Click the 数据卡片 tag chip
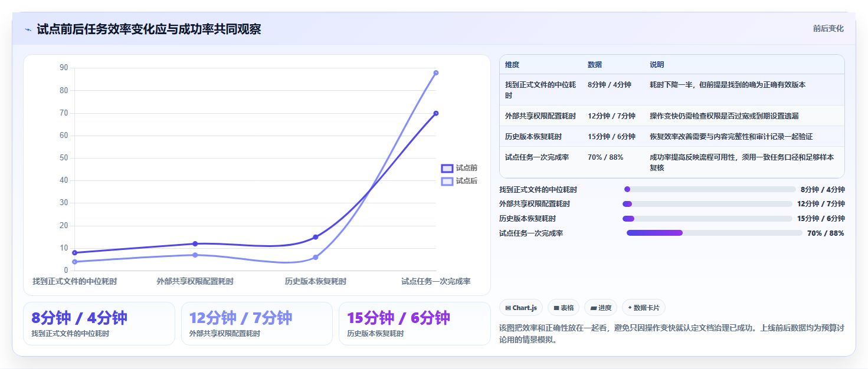The width and height of the screenshot is (868, 369). (x=644, y=308)
